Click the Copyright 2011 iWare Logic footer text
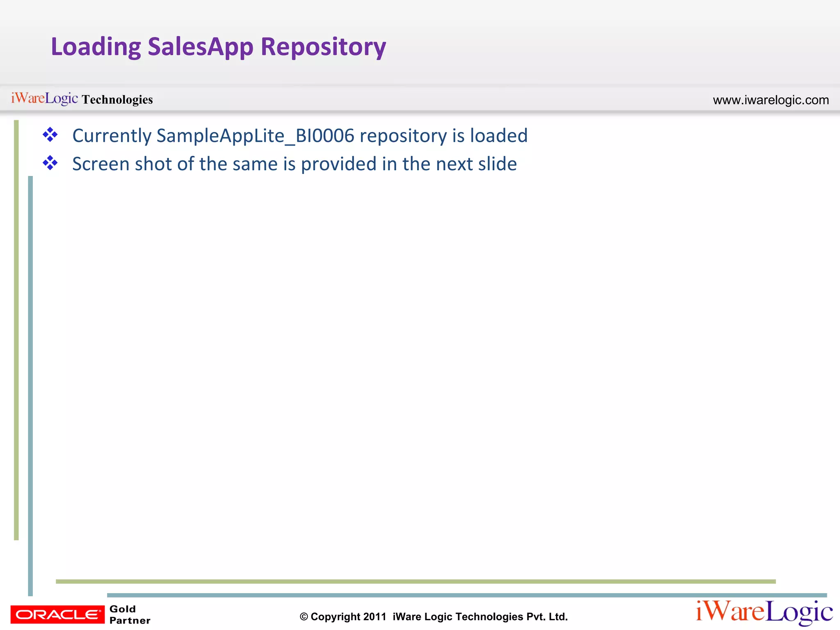Image resolution: width=840 pixels, height=630 pixels. pos(434,616)
